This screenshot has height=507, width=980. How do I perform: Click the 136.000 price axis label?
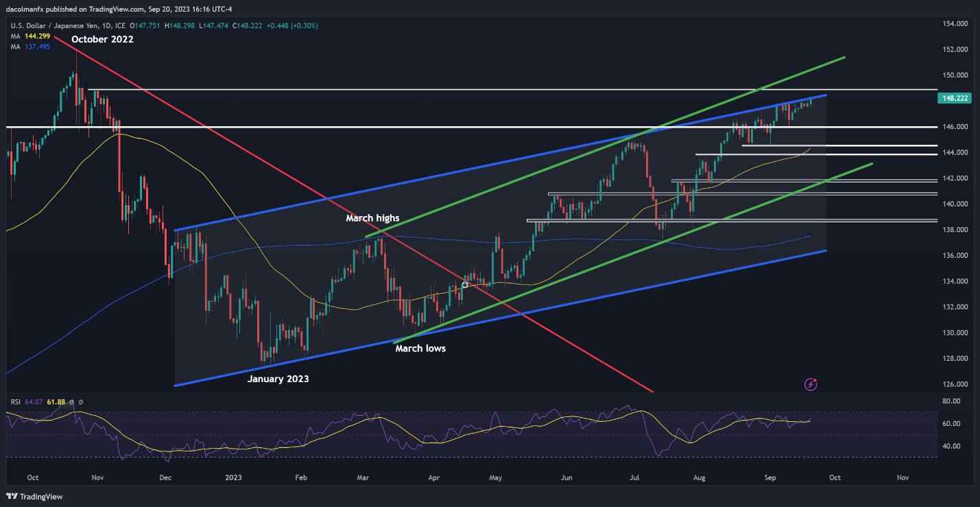[954, 256]
